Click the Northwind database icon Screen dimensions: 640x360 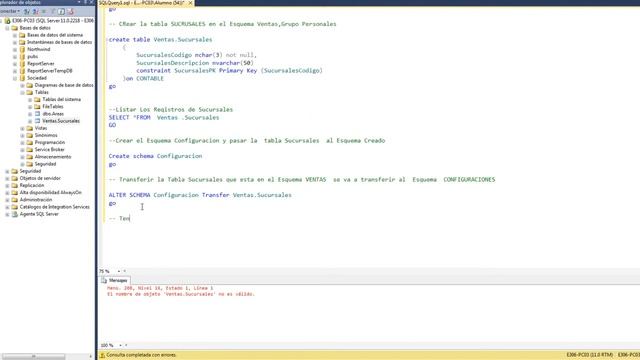coord(22,49)
